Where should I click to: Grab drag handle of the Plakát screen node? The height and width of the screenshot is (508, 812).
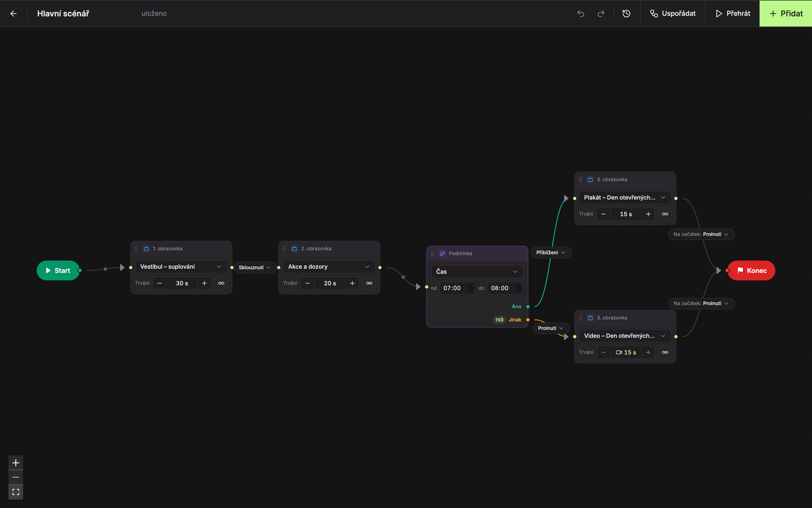(x=581, y=179)
